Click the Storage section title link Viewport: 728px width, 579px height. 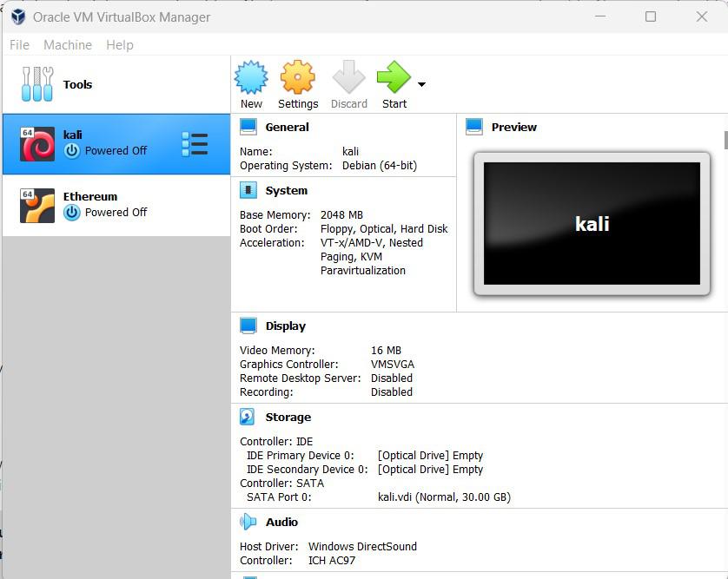(288, 418)
